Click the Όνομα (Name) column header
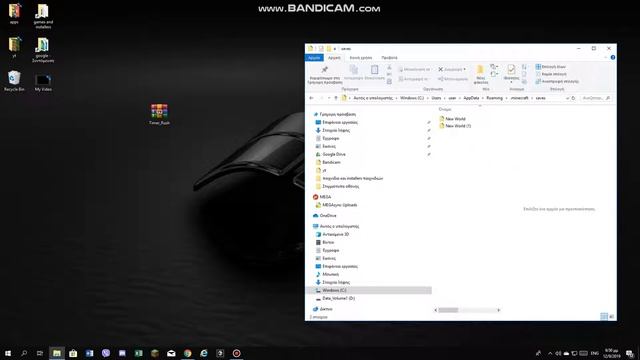The width and height of the screenshot is (640, 360). click(x=445, y=109)
